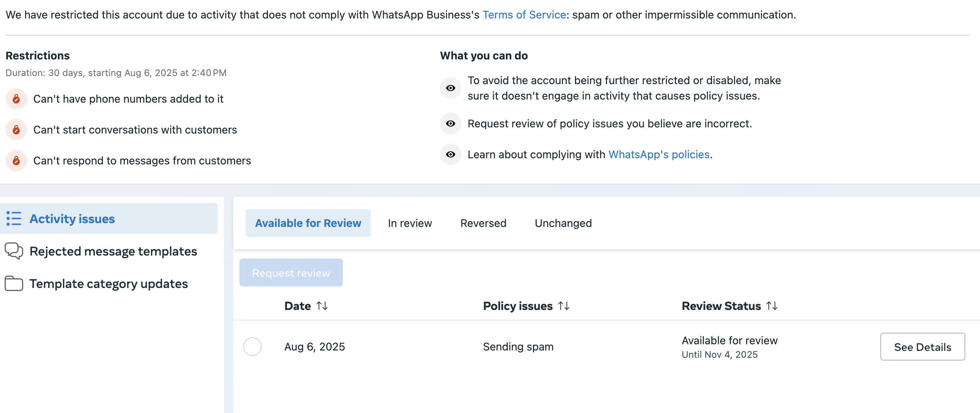Open the Reversed tab

(483, 223)
